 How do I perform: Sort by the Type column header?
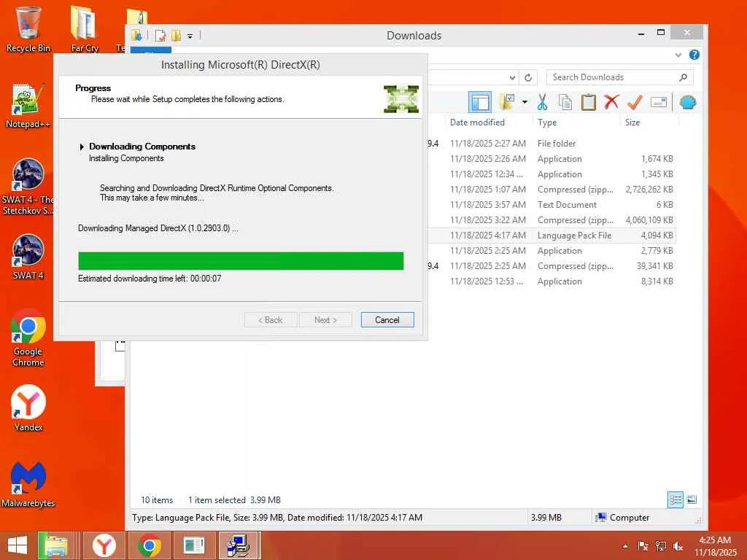pyautogui.click(x=547, y=122)
